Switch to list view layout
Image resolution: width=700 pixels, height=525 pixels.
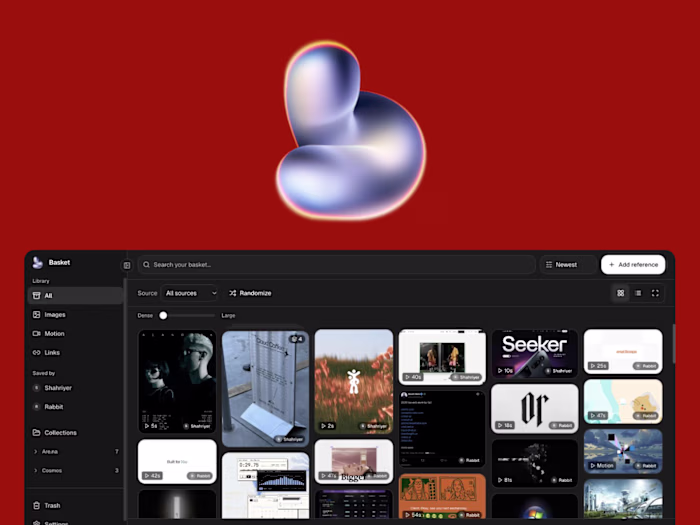[x=638, y=293]
